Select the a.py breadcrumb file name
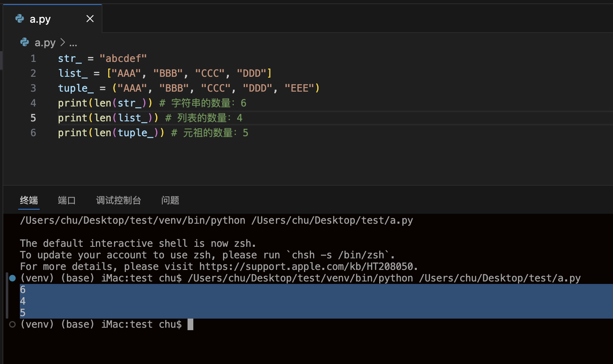This screenshot has height=364, width=613. (x=45, y=43)
